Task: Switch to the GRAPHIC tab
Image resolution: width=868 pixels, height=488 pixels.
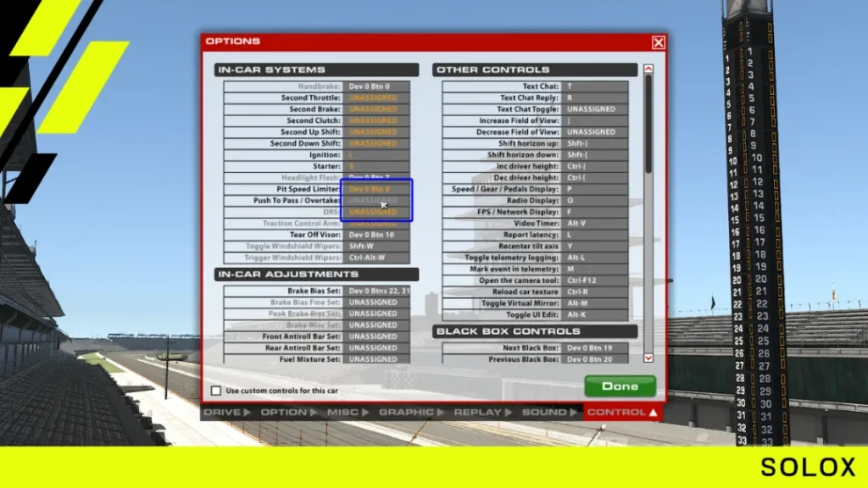Action: click(411, 413)
